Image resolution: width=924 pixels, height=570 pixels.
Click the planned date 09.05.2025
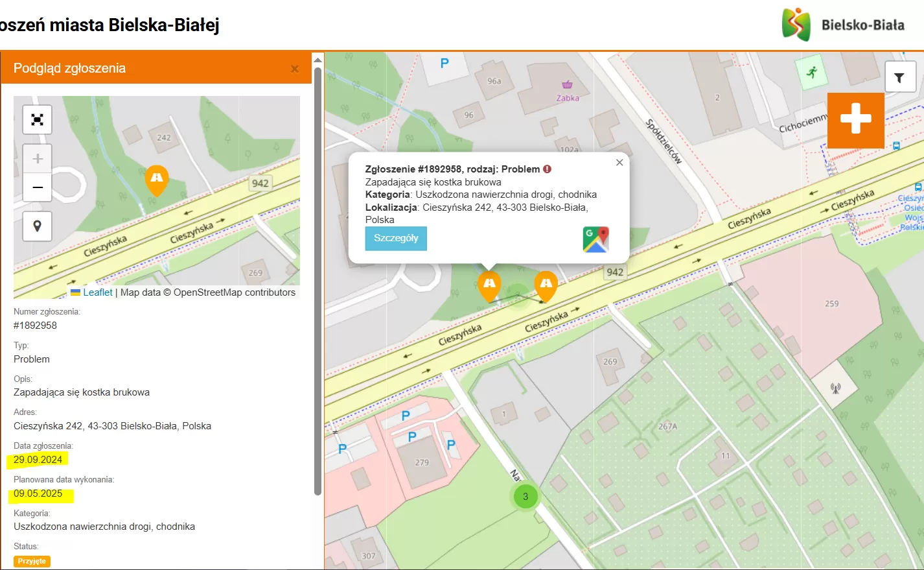pyautogui.click(x=38, y=493)
